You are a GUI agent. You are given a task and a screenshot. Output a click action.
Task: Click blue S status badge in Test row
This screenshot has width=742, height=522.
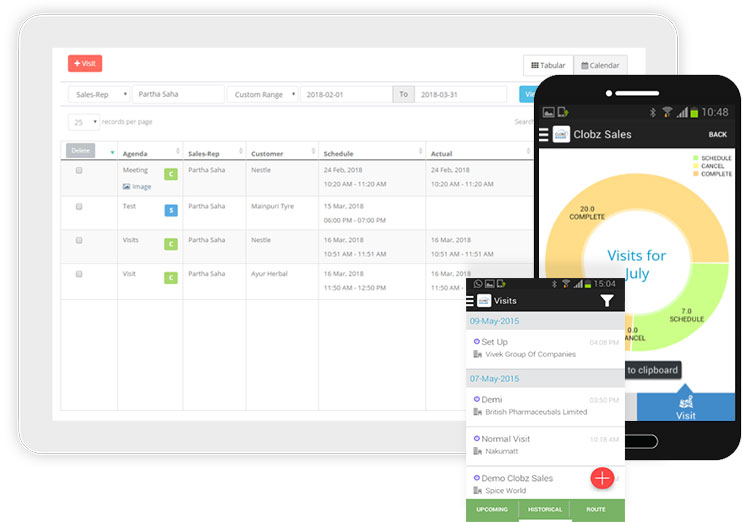(171, 210)
